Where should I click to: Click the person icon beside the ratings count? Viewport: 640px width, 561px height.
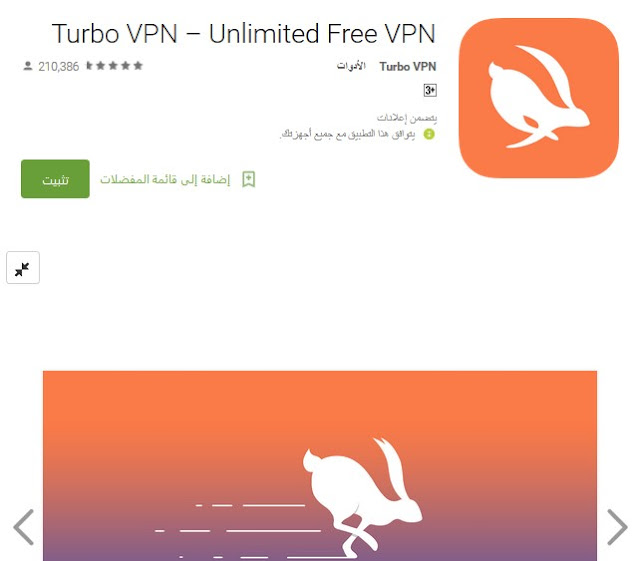[28, 66]
